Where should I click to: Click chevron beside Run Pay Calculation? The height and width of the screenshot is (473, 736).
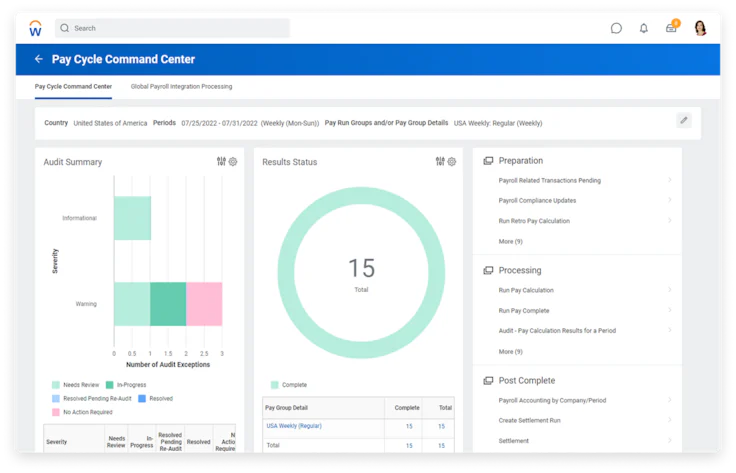click(669, 290)
